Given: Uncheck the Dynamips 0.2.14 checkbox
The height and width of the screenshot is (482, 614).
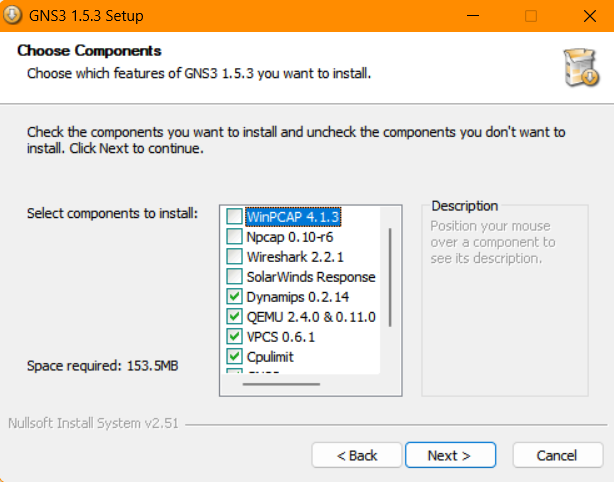Looking at the screenshot, I should (x=234, y=296).
